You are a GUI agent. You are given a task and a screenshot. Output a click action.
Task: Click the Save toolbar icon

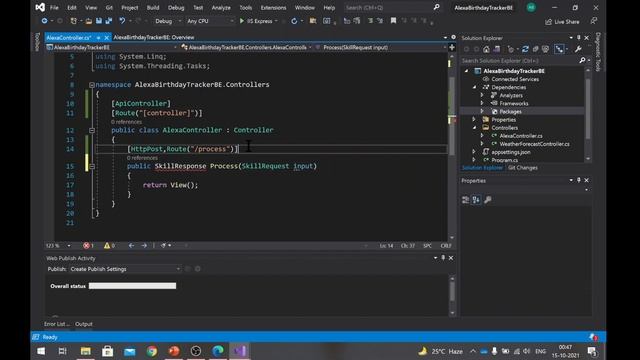[x=99, y=21]
